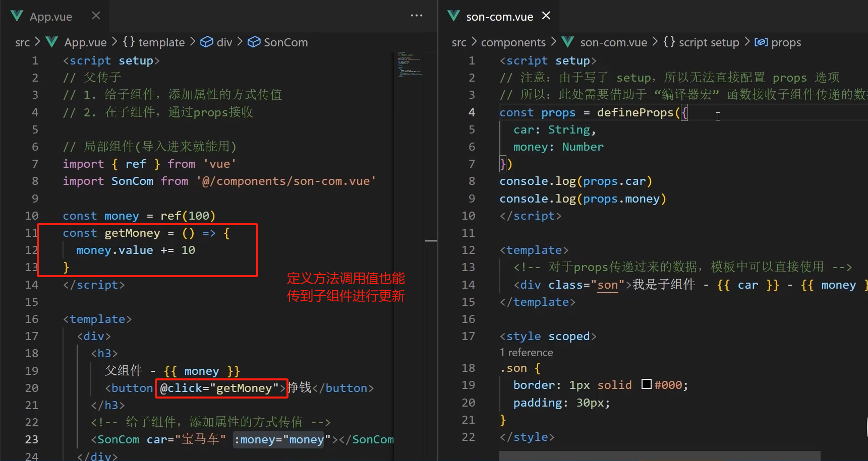This screenshot has width=868, height=461.
Task: Click the script setup braces icon in the breadcrumb
Action: (x=669, y=42)
